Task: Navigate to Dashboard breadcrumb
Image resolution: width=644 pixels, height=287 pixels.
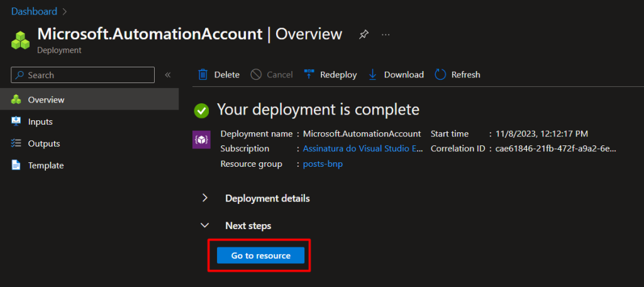Action: pos(34,11)
